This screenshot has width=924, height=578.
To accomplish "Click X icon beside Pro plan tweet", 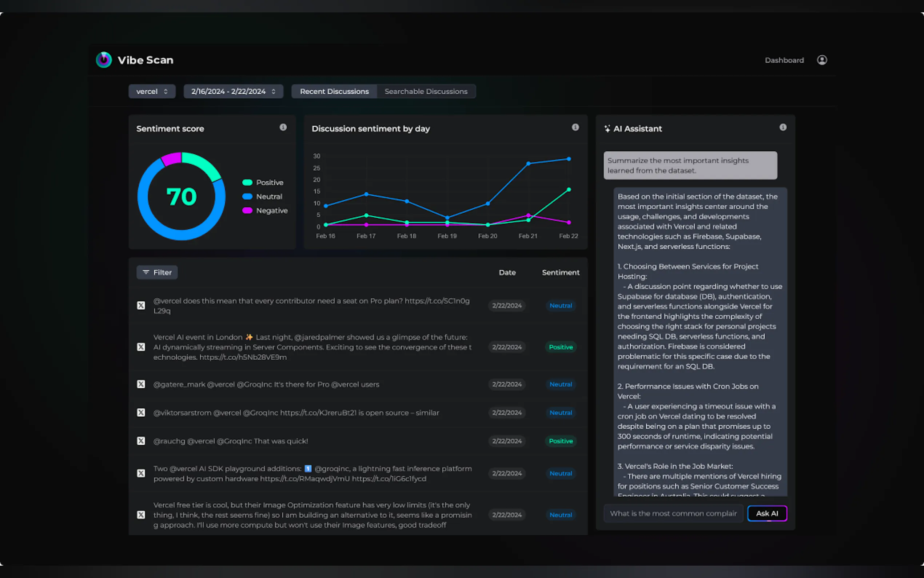I will (x=141, y=305).
